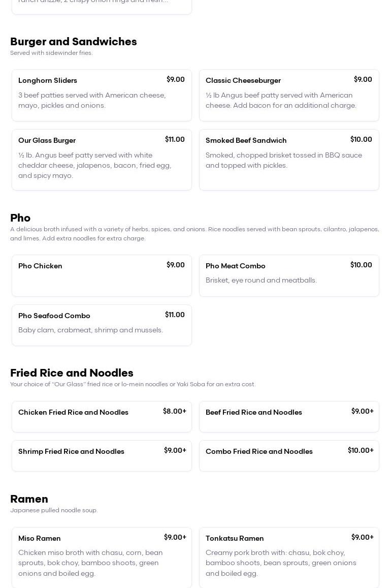391x588 pixels.
Task: Click the Pho section heading
Action: pos(20,218)
